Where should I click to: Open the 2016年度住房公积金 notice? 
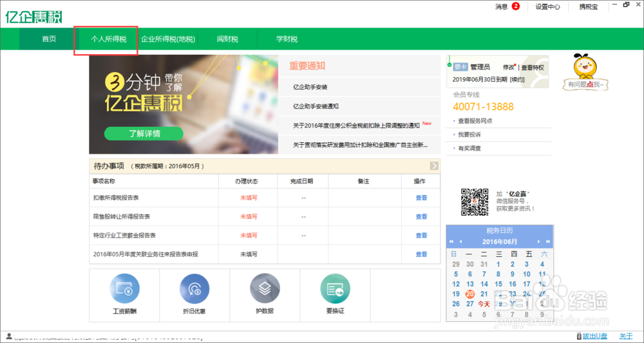[x=356, y=125]
